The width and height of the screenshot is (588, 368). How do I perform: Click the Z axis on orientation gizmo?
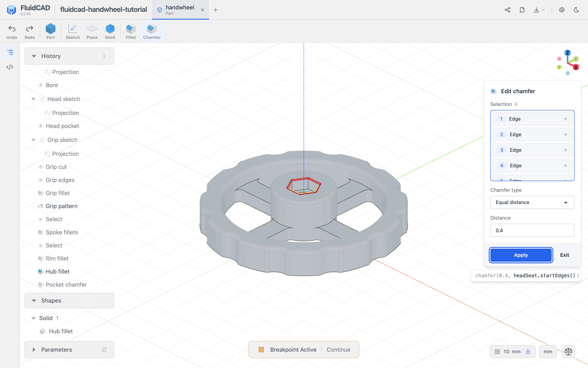pos(568,53)
